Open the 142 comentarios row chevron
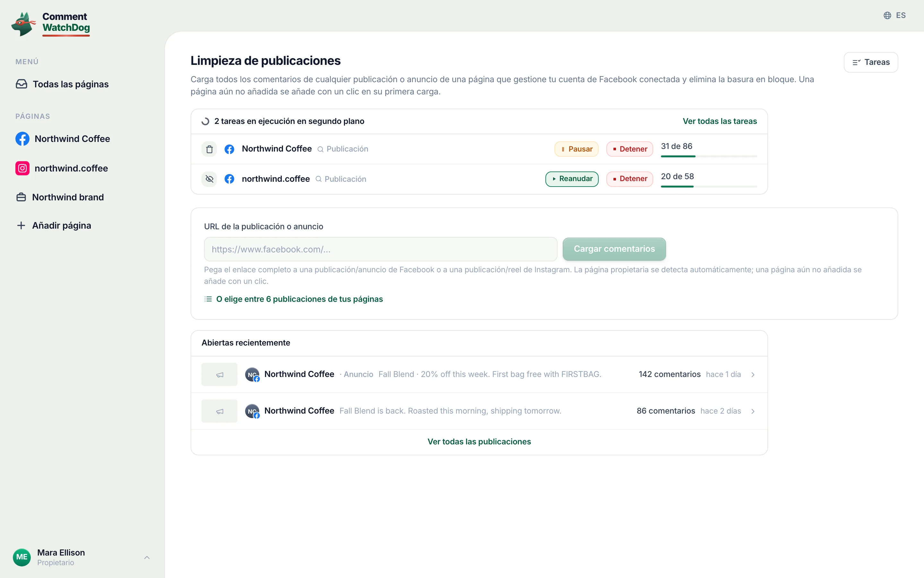924x578 pixels. tap(753, 375)
